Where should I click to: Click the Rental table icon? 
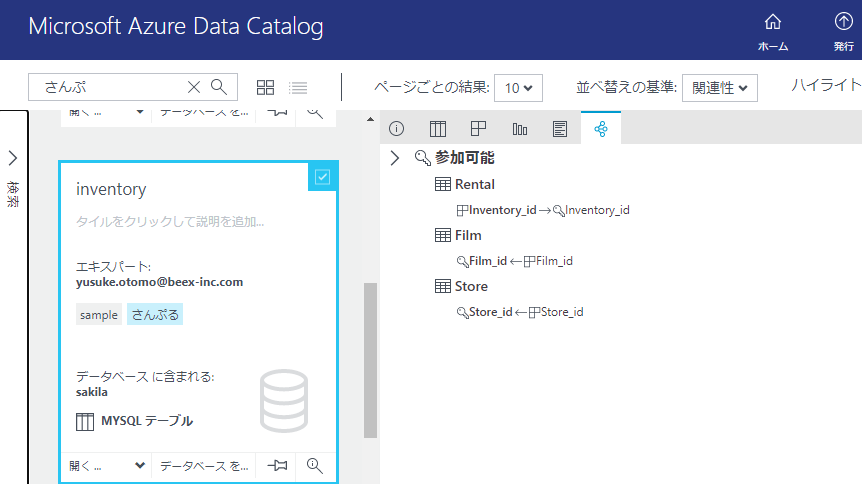tap(443, 184)
